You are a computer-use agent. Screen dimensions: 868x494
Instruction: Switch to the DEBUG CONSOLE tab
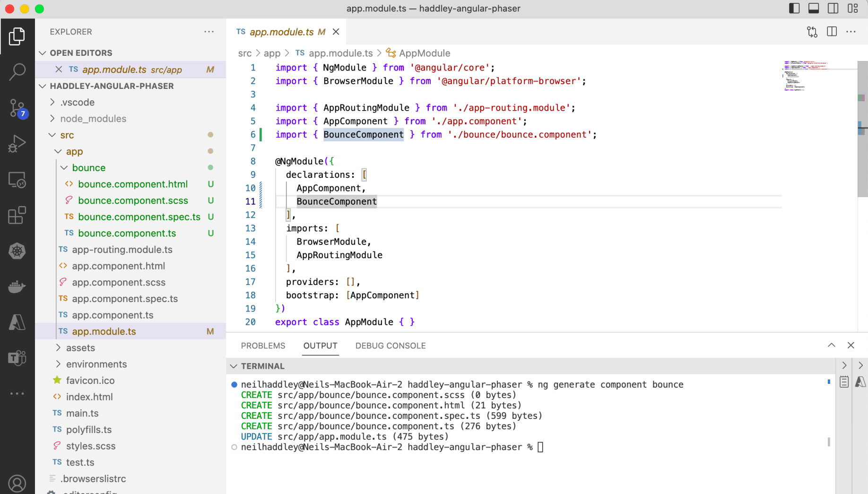tap(390, 346)
